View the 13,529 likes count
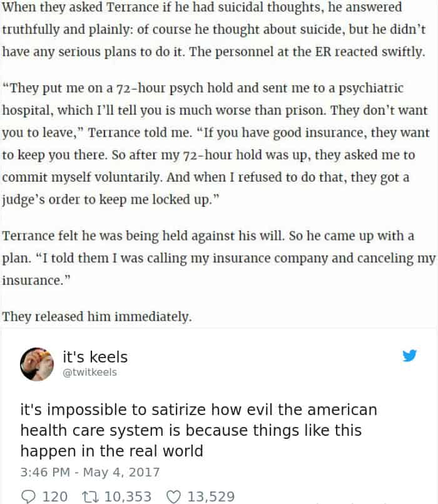438x504 pixels. 211,496
